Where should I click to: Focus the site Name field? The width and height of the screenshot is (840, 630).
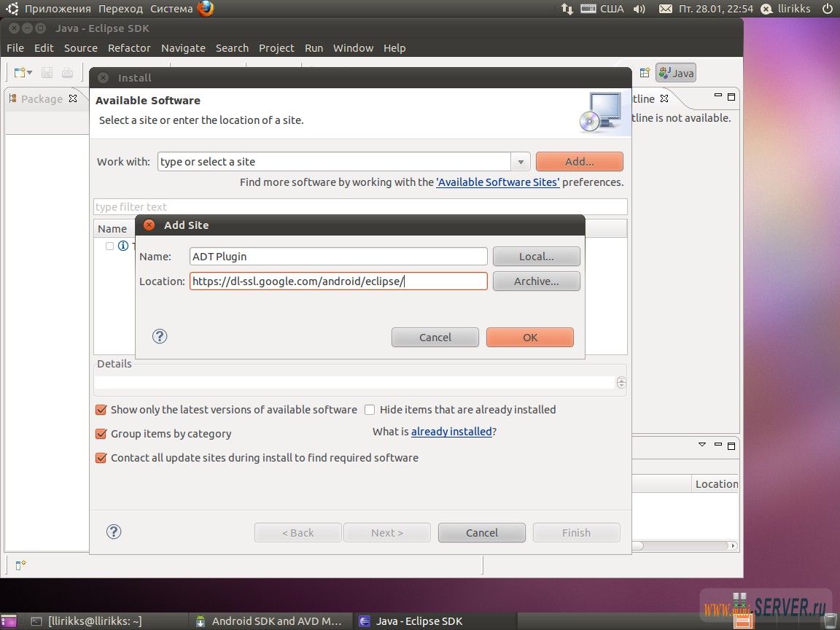pyautogui.click(x=338, y=257)
